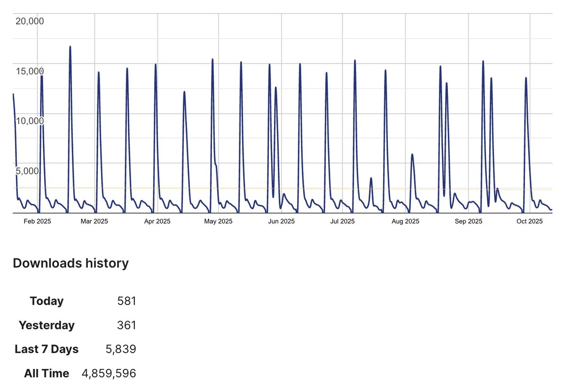
Task: Click the Downloads history heading
Action: coord(71,263)
